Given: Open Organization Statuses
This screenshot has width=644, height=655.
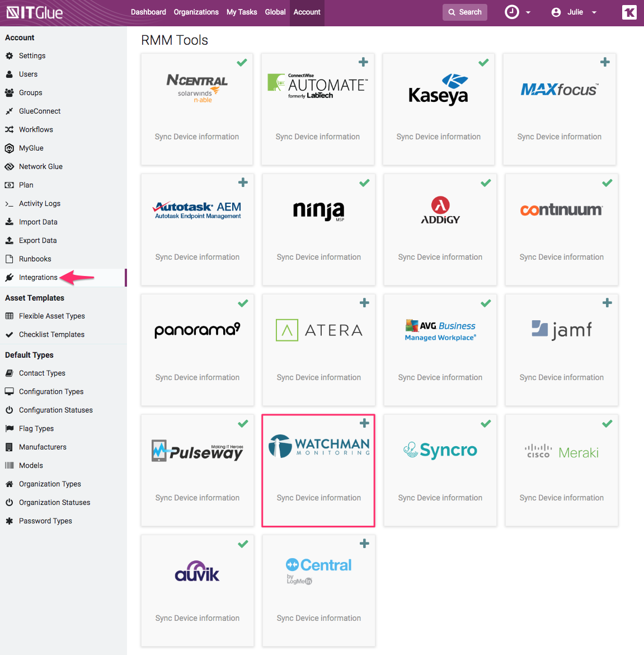Looking at the screenshot, I should coord(55,503).
